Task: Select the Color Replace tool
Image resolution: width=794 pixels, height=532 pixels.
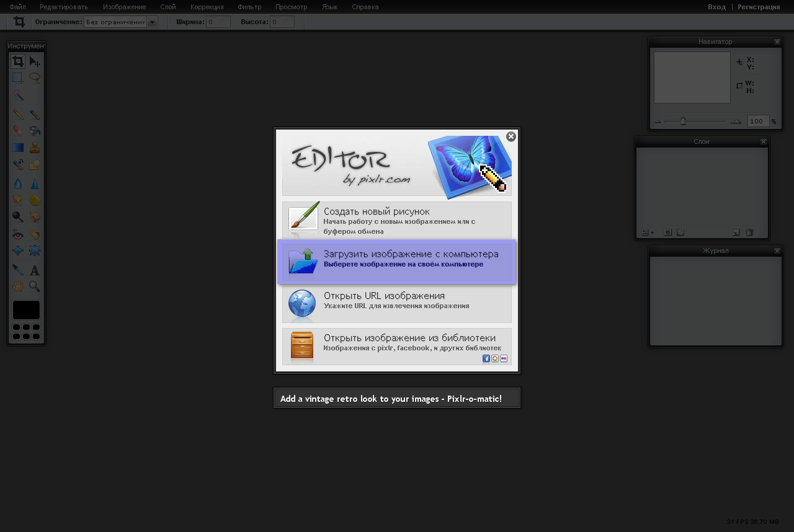Action: tap(18, 165)
